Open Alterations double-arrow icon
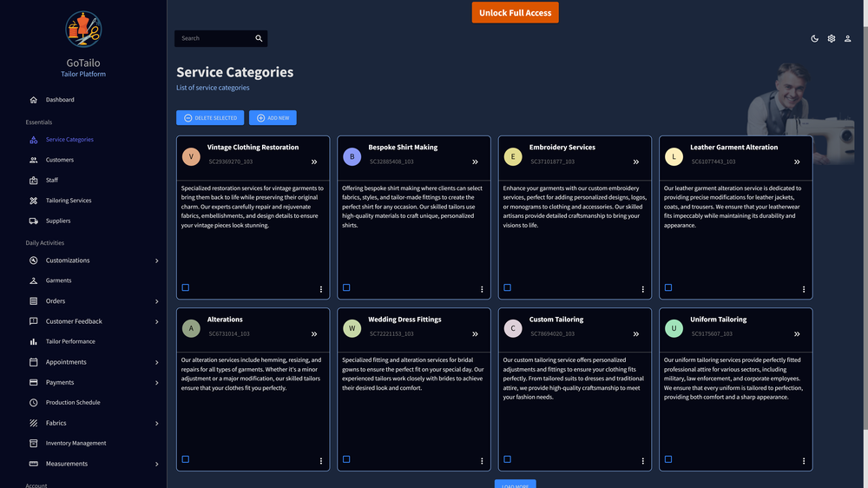This screenshot has height=488, width=868. (x=314, y=334)
